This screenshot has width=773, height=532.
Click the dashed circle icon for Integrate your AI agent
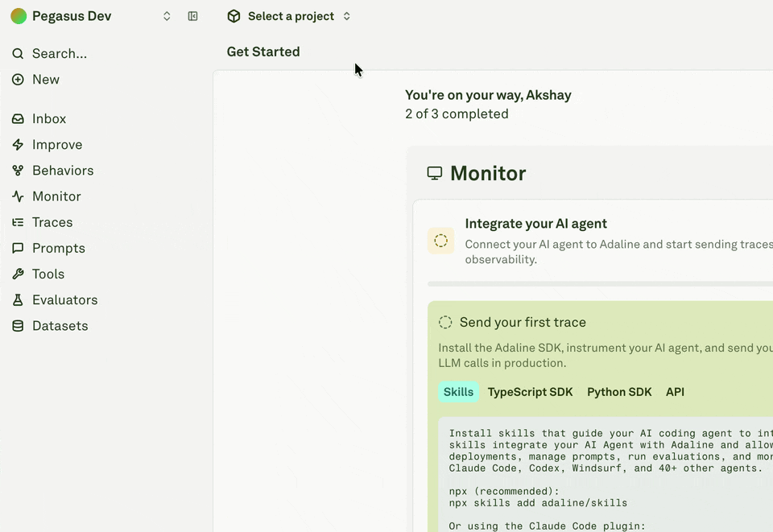point(440,241)
